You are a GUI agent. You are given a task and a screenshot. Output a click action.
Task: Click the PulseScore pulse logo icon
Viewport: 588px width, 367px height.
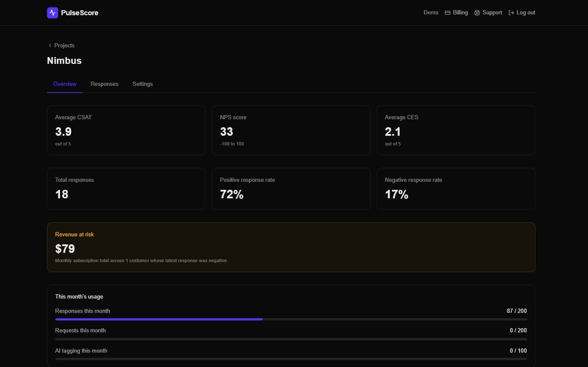click(52, 13)
